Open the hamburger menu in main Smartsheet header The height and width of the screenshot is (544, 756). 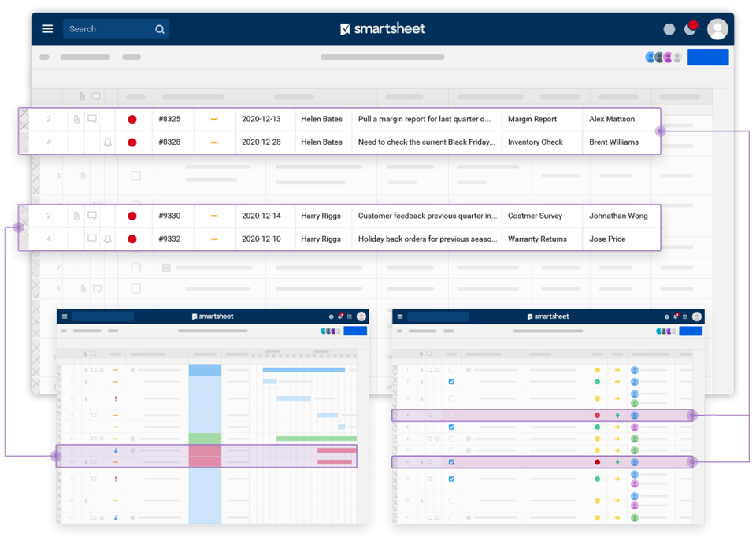pyautogui.click(x=47, y=29)
